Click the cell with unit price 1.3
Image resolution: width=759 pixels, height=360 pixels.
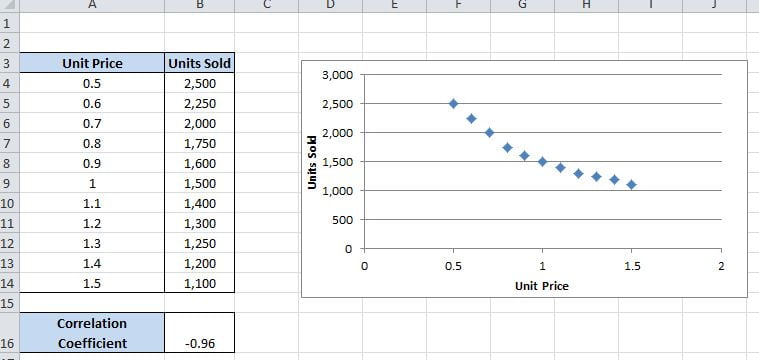point(92,243)
